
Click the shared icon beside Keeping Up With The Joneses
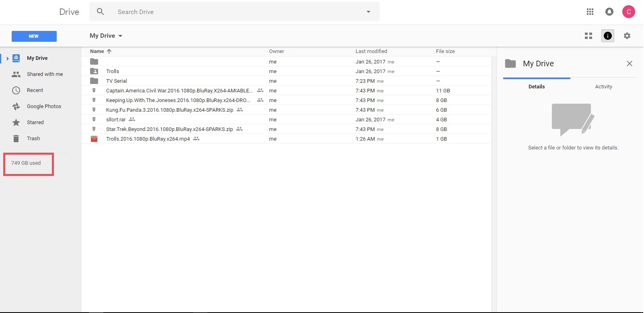[x=260, y=100]
